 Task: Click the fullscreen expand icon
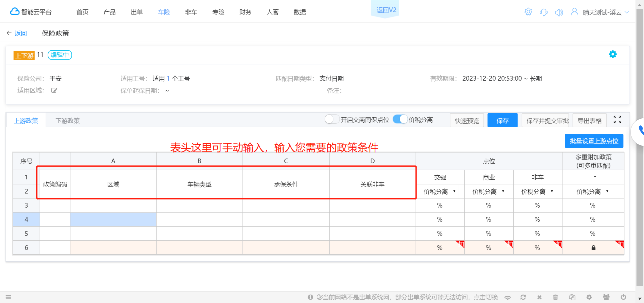coord(617,120)
